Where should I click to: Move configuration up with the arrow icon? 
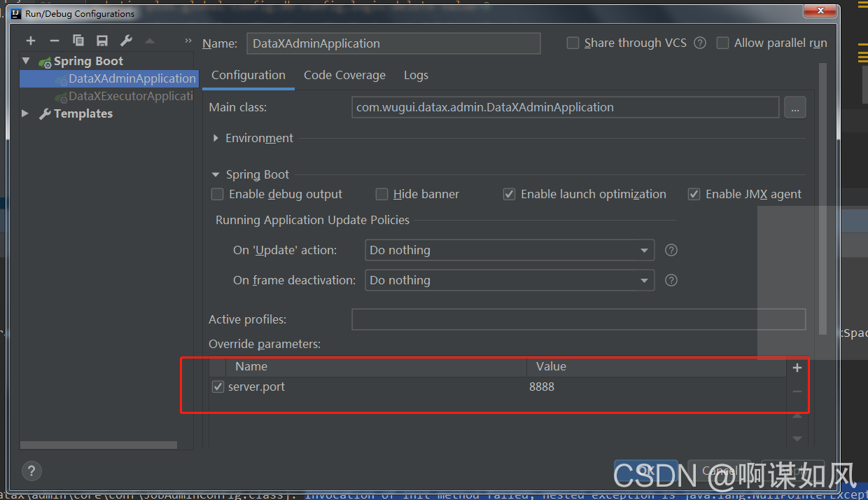150,41
